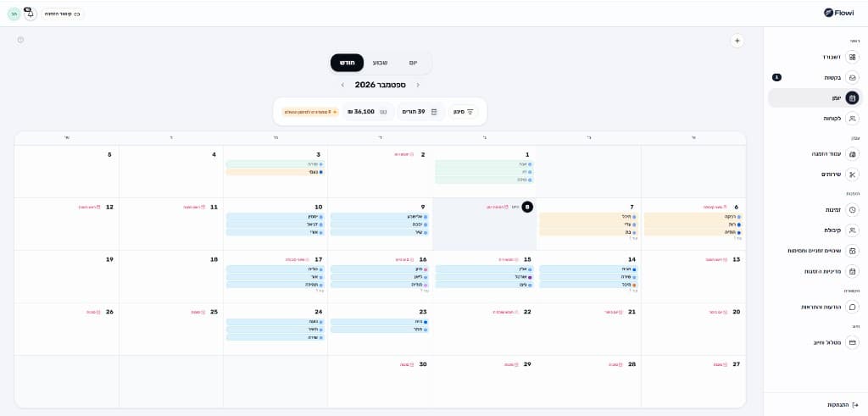Open first appointment on day 7

[589, 217]
